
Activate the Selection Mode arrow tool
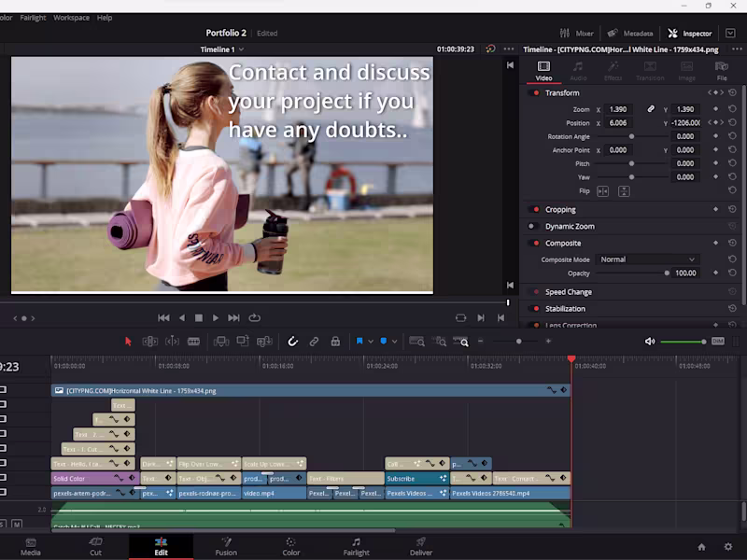[128, 342]
